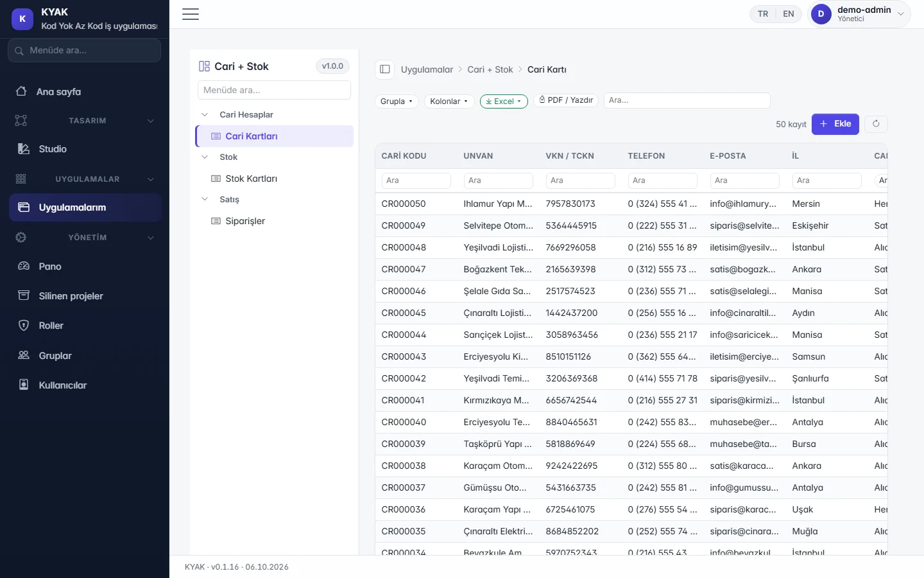Collapse the TASARIM sidebar section
The image size is (924, 578).
click(x=151, y=121)
